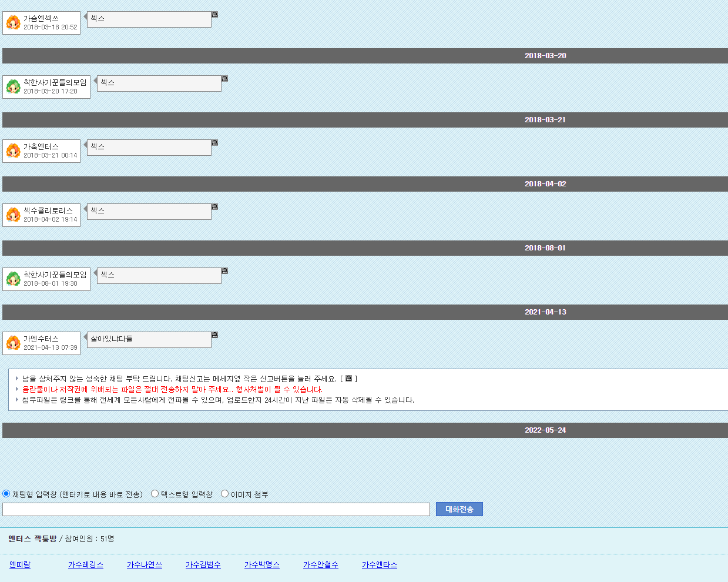Click the 살아있냐다들 message text
Viewport: 728px width, 582px height.
112,339
